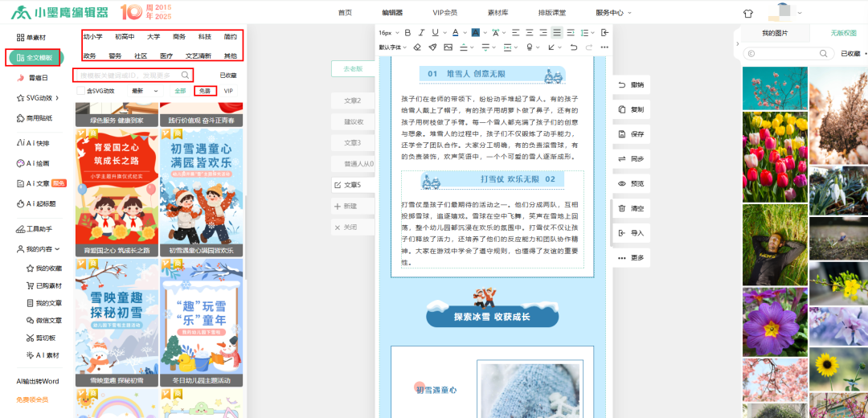Apply italic formatting to text
868x418 pixels.
(421, 33)
